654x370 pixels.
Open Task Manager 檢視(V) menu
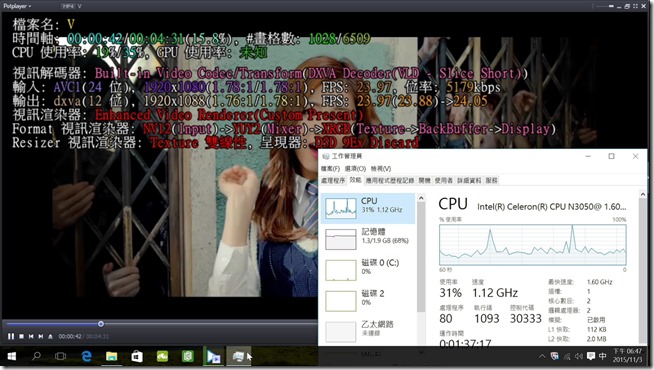coord(381,169)
